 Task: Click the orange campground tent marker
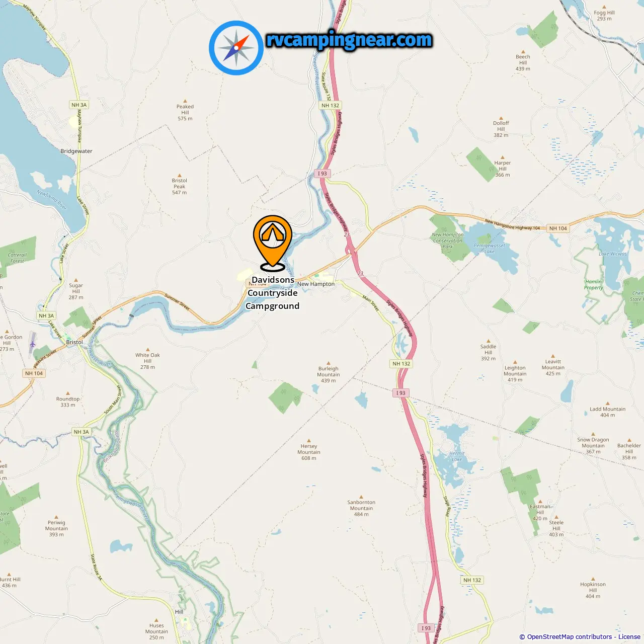coord(272,243)
